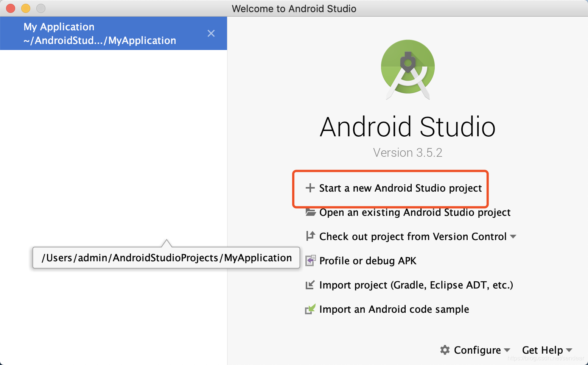The height and width of the screenshot is (365, 588).
Task: Click the plus icon for new project
Action: click(x=310, y=188)
